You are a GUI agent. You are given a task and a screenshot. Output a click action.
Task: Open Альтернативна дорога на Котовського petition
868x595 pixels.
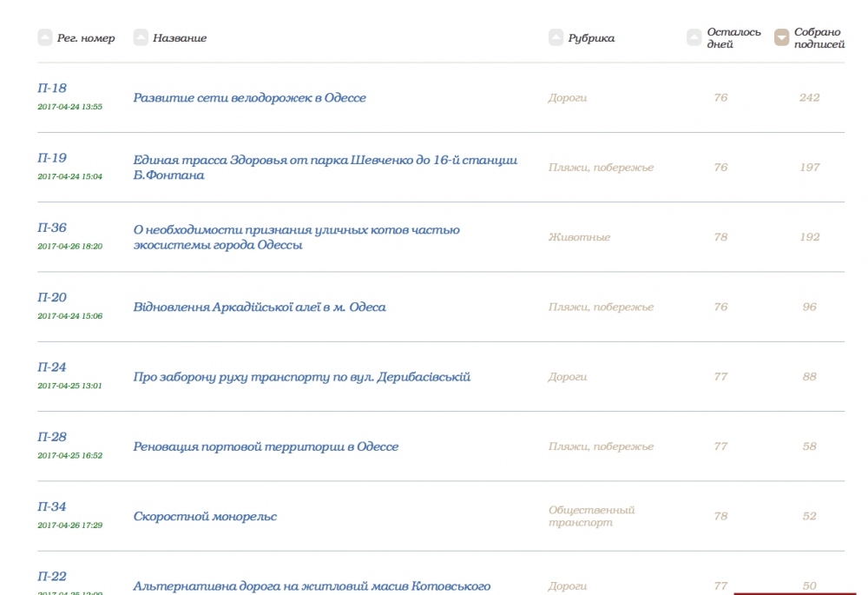312,586
